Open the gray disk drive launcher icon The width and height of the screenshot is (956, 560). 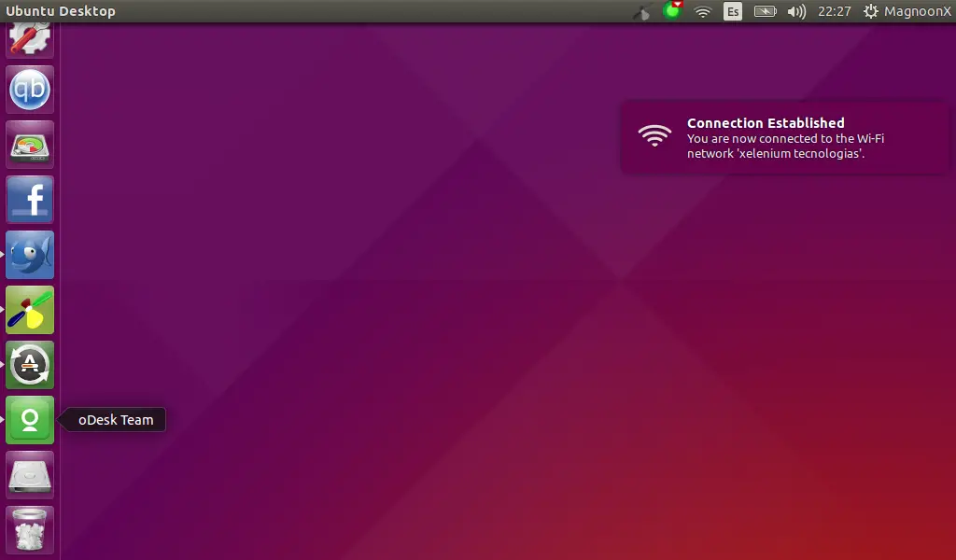coord(30,475)
